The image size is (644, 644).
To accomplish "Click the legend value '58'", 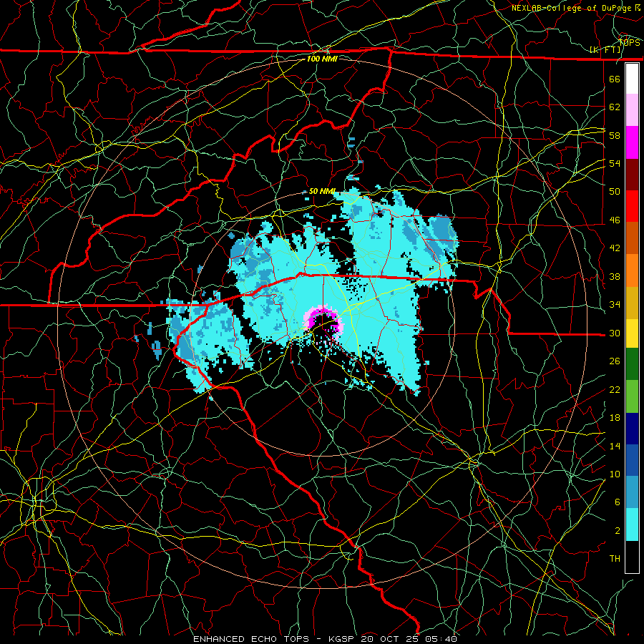I will (x=615, y=135).
